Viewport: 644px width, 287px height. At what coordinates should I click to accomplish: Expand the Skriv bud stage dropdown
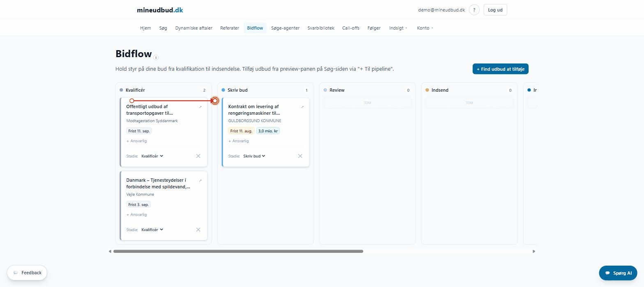pos(254,156)
